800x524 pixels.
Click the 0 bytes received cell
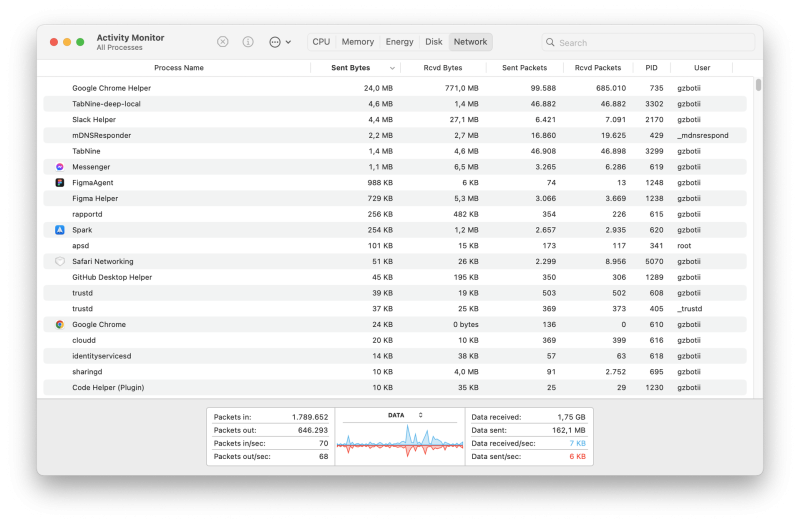coord(466,325)
